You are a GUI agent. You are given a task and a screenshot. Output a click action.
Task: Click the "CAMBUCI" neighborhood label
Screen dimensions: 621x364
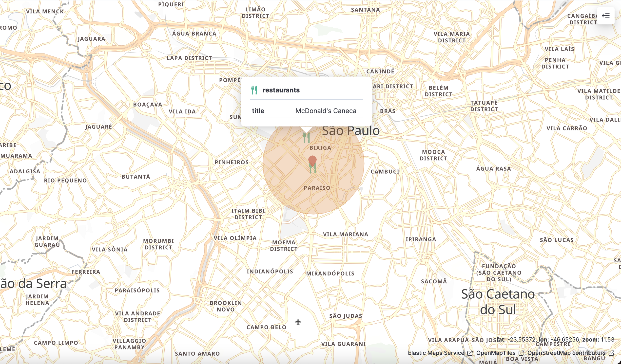click(385, 172)
